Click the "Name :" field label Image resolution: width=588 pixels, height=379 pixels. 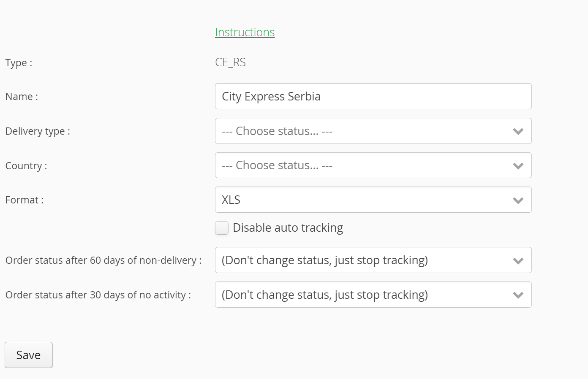[x=22, y=97]
